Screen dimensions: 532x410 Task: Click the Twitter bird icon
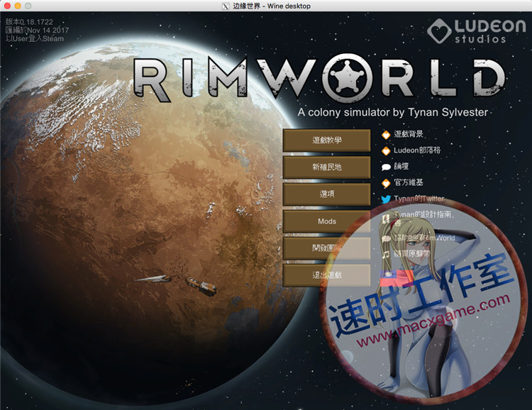(386, 199)
